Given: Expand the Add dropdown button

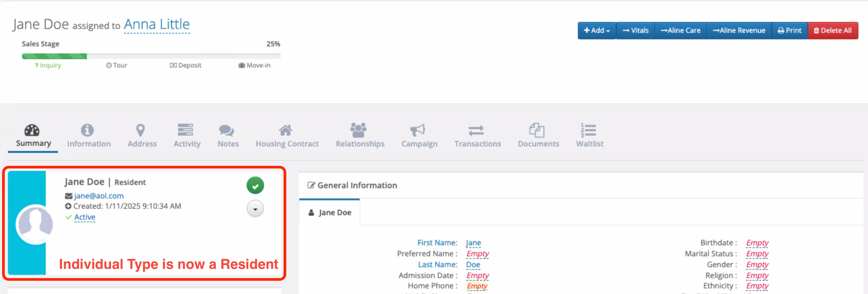Looking at the screenshot, I should click(596, 31).
